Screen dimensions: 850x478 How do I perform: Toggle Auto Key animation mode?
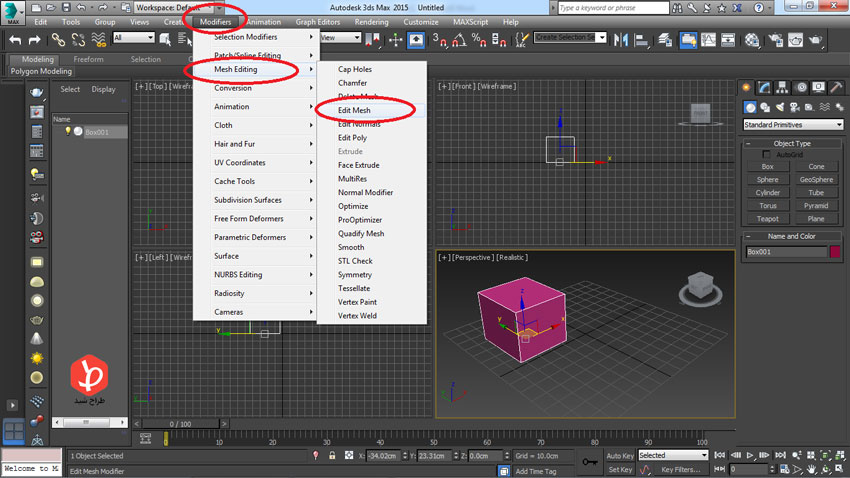(x=620, y=456)
